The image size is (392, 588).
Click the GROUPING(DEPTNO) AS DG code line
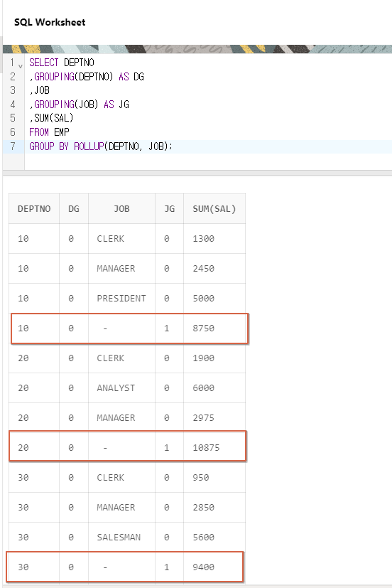tap(87, 77)
